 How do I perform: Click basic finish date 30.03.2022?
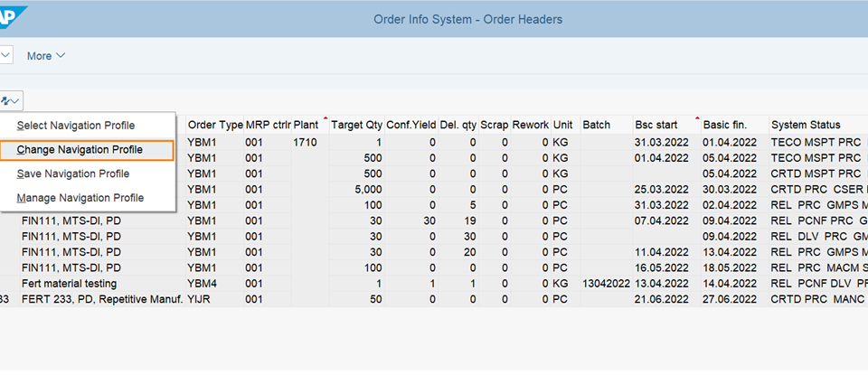coord(730,189)
